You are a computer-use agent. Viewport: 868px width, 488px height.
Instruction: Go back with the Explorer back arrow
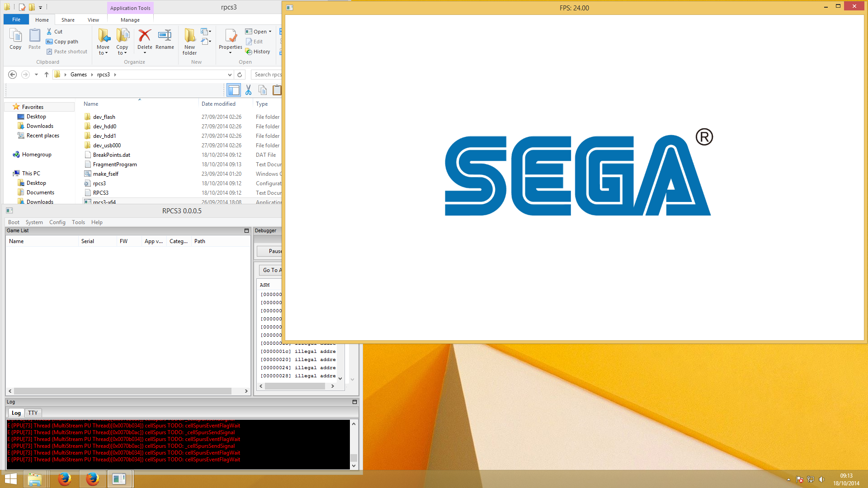13,75
